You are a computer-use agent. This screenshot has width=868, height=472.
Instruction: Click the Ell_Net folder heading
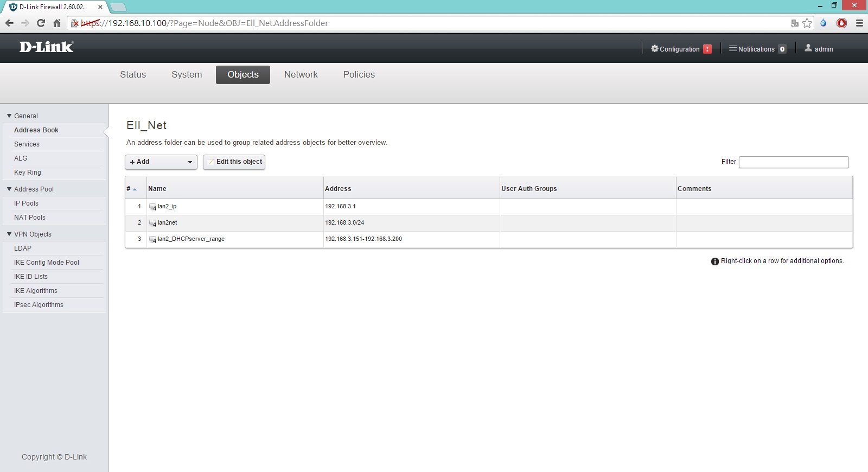coord(146,125)
